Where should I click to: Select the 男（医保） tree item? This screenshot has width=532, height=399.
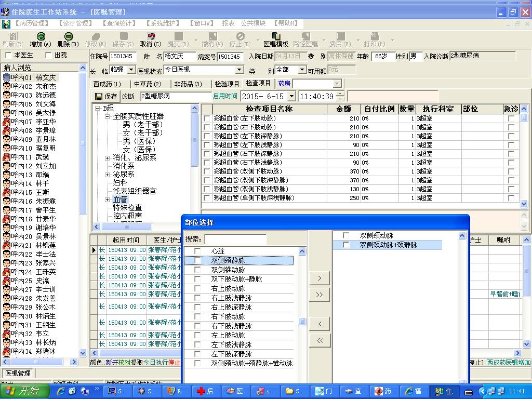pyautogui.click(x=139, y=141)
